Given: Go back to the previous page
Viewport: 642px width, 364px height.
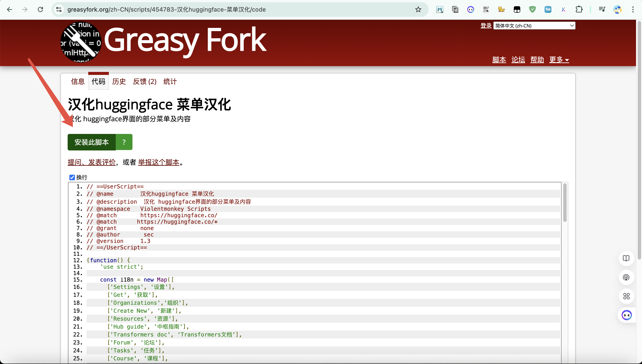Looking at the screenshot, I should pyautogui.click(x=9, y=9).
